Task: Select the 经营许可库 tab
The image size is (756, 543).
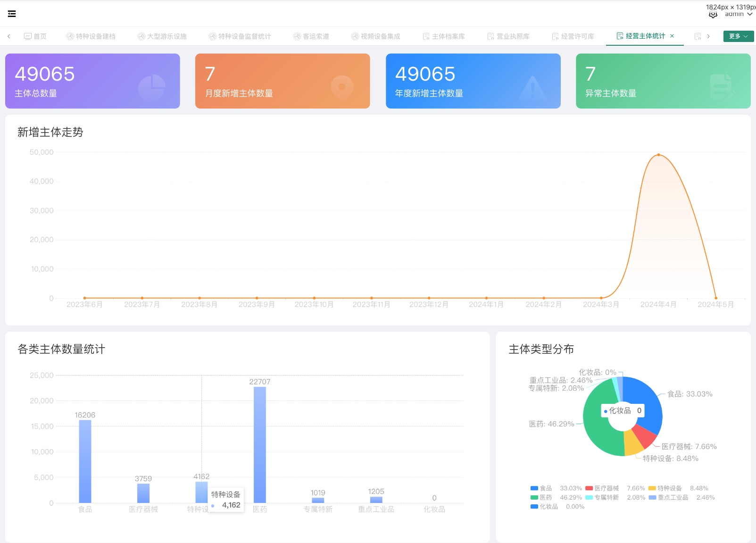Action: [x=573, y=36]
